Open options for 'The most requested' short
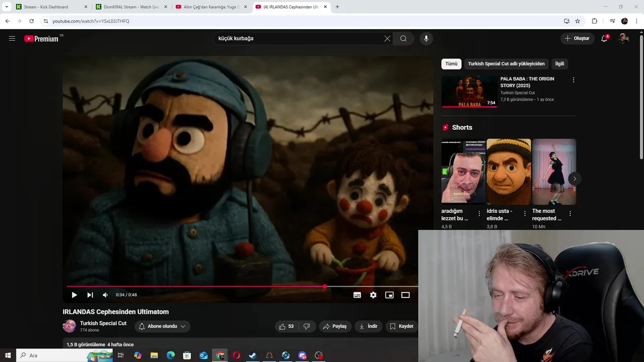 (570, 214)
